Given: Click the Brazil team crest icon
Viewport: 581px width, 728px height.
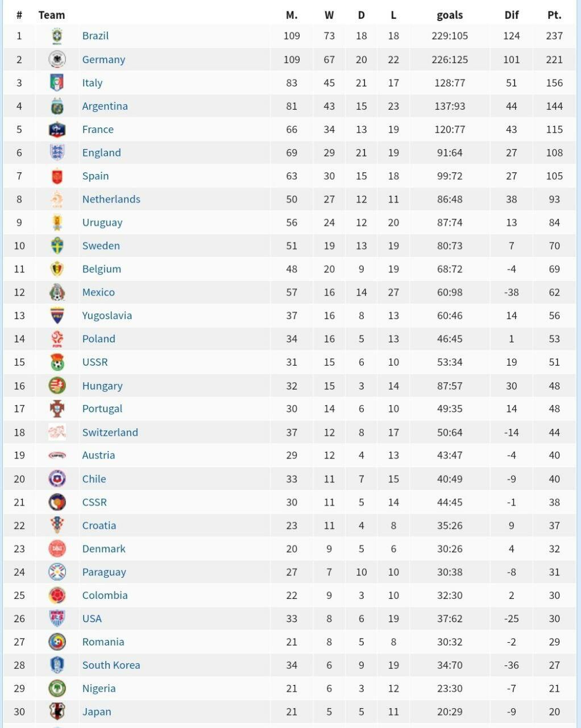Looking at the screenshot, I should pos(57,36).
